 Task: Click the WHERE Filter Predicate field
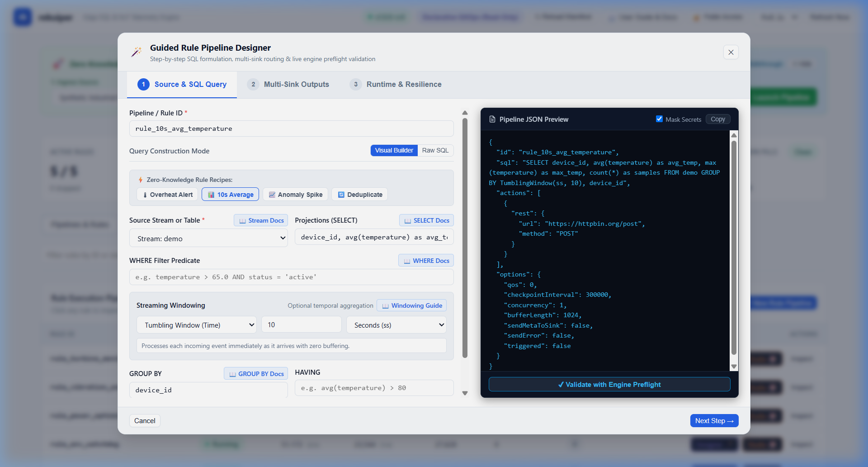291,277
